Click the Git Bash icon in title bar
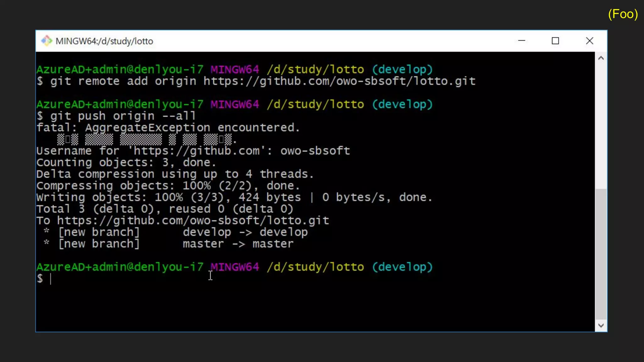This screenshot has width=644, height=362. [47, 41]
